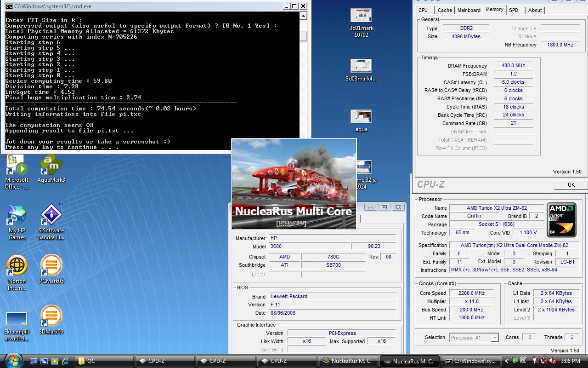Viewport: 588px width, 368px height.
Task: Click the BIOS Date value 08/06/2008
Action: click(333, 313)
